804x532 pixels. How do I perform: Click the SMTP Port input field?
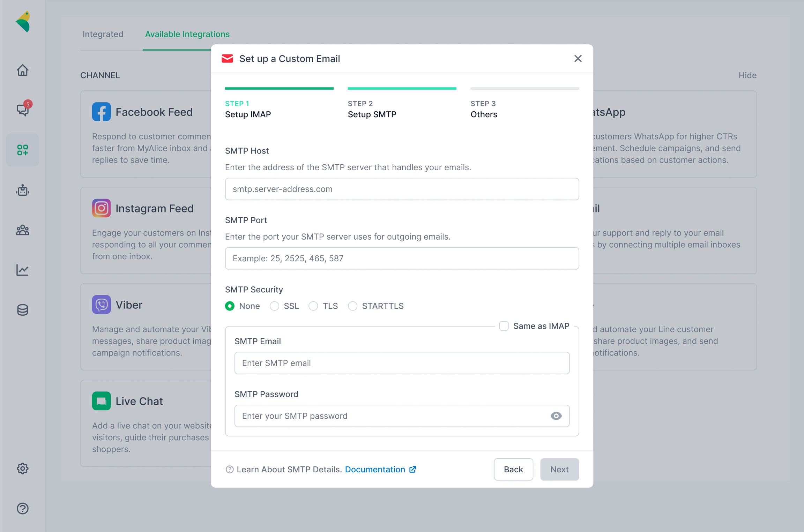402,258
